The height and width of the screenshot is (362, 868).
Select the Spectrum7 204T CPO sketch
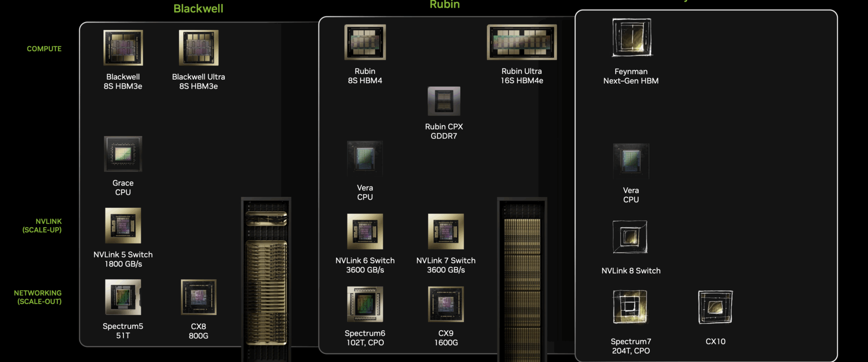click(630, 307)
